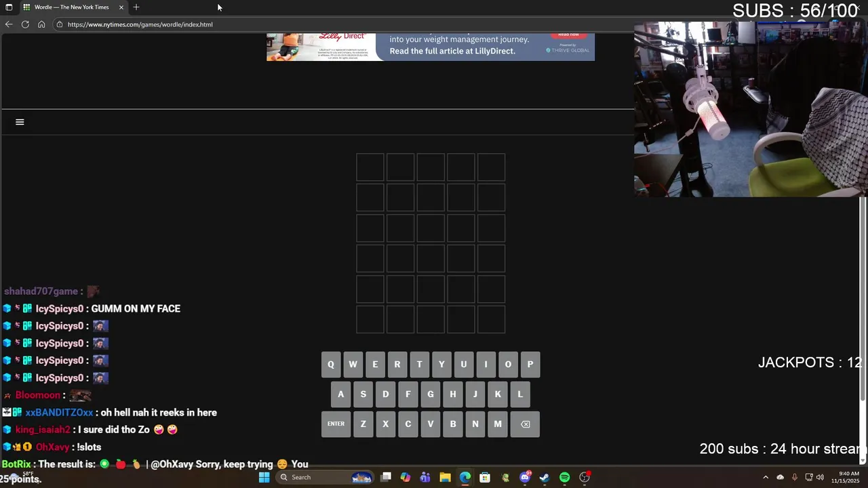The width and height of the screenshot is (868, 488).
Task: Click the P key on Wordle keyboard
Action: pos(530,364)
